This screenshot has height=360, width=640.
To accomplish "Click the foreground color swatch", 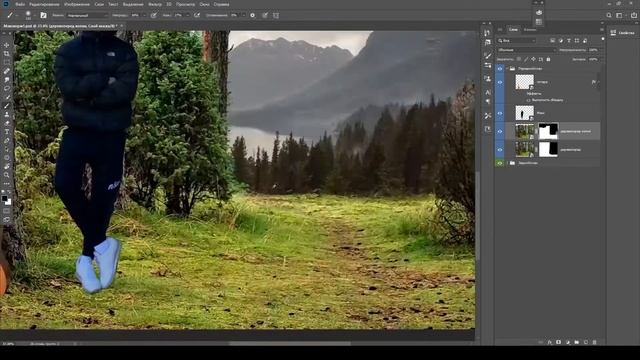I will (4, 198).
